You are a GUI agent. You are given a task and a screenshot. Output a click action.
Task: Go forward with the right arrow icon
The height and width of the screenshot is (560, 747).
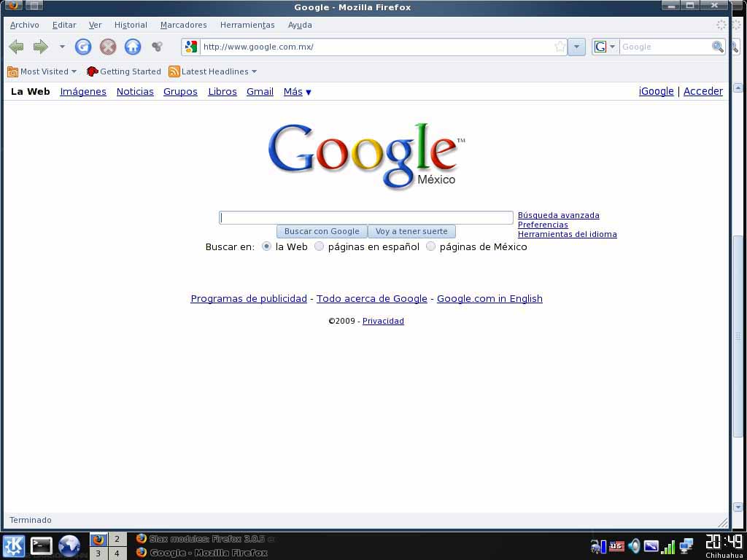41,47
